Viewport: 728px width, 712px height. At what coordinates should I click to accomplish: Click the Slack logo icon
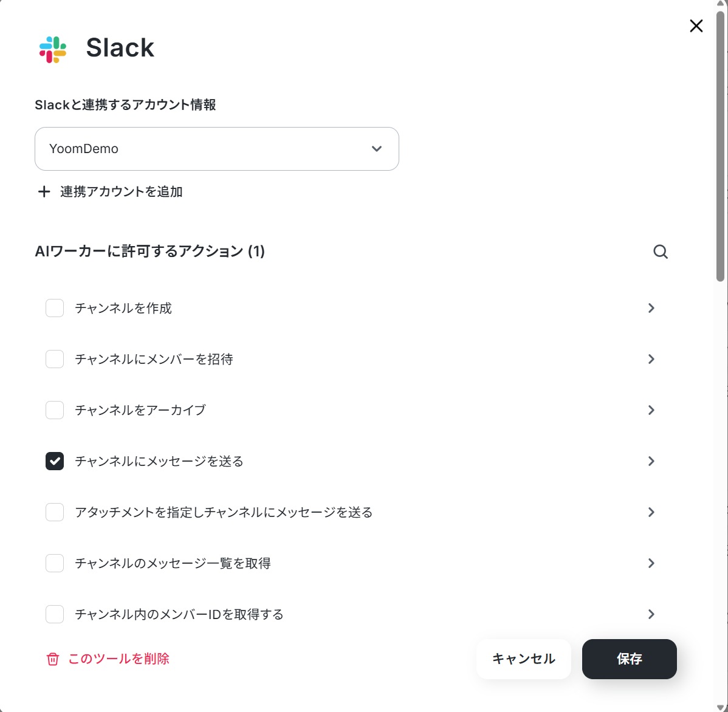point(53,50)
